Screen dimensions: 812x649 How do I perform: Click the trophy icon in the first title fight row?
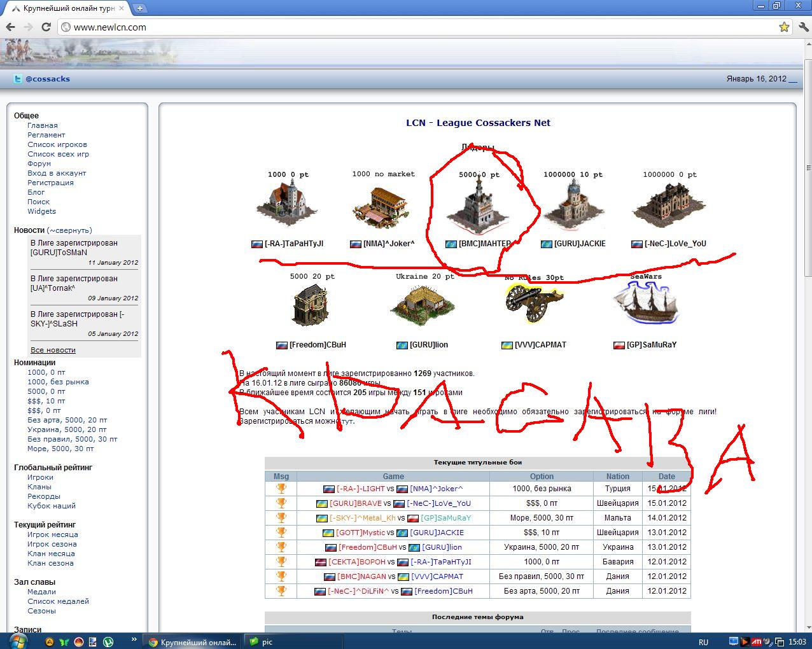click(x=281, y=489)
